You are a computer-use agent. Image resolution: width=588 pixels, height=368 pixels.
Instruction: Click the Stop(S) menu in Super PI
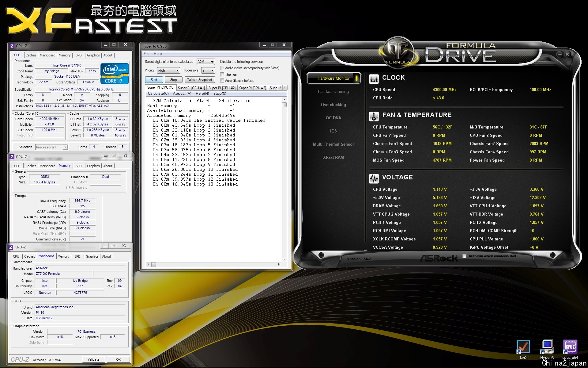[x=220, y=94]
